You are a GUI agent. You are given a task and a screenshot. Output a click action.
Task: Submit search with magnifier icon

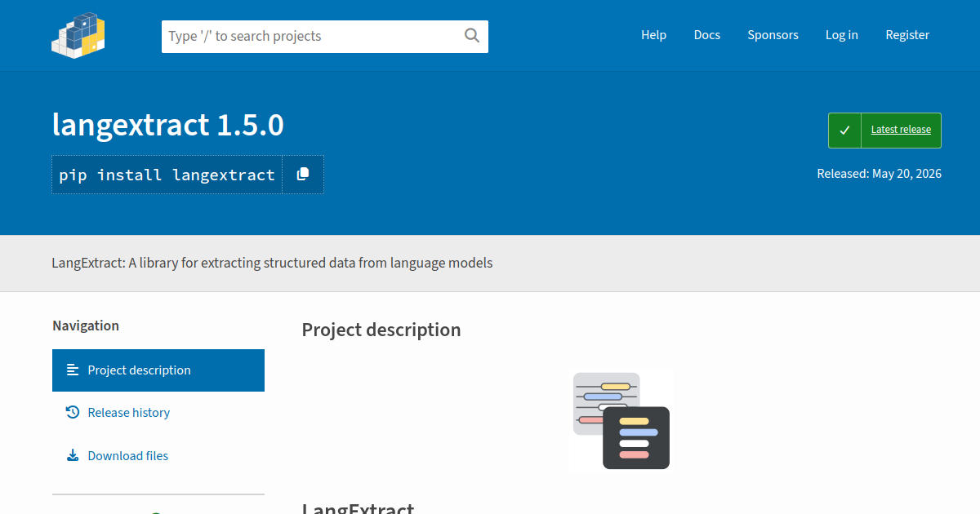tap(472, 35)
